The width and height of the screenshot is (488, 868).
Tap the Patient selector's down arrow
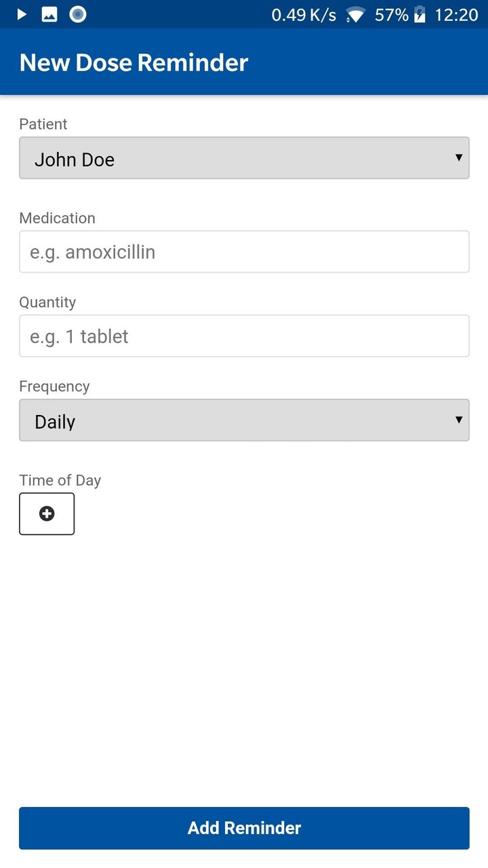pos(460,158)
